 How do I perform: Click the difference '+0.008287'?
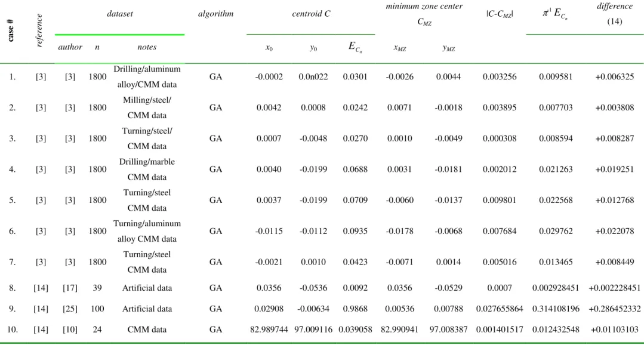point(614,139)
